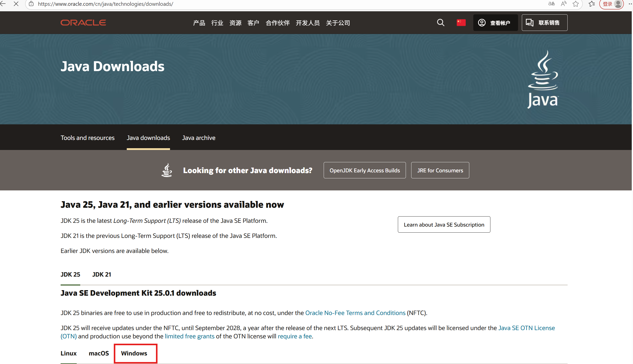Click the site info lock icon
This screenshot has height=364, width=633.
(31, 4)
